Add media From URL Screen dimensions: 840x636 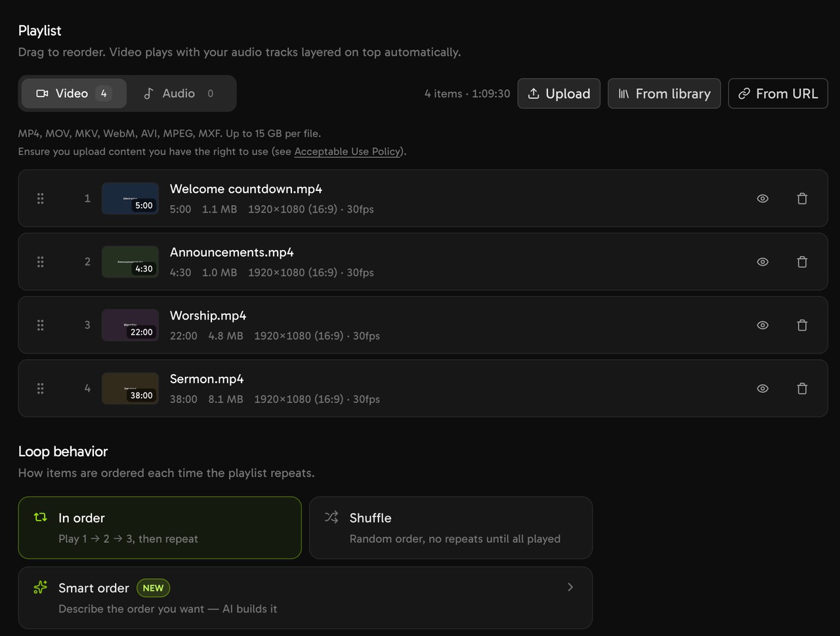(778, 93)
